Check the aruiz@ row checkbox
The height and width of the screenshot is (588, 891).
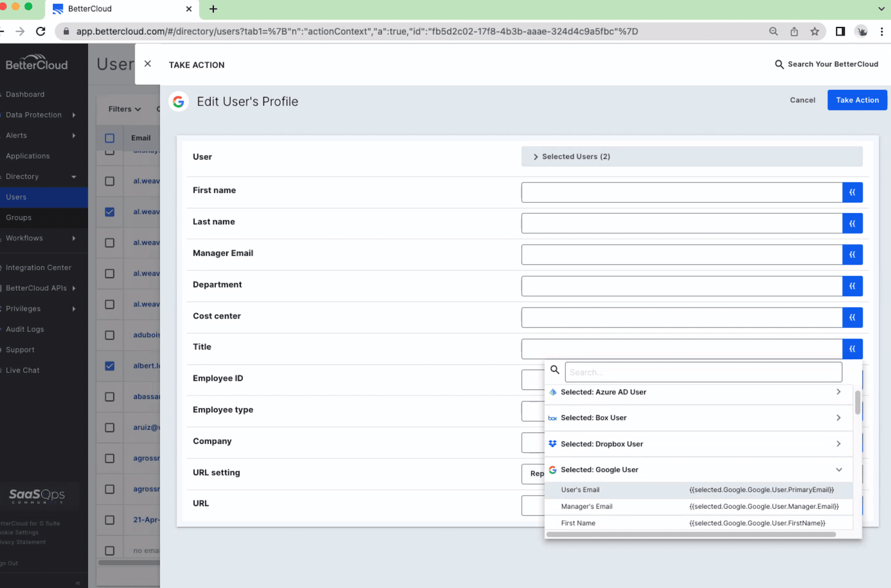click(110, 428)
